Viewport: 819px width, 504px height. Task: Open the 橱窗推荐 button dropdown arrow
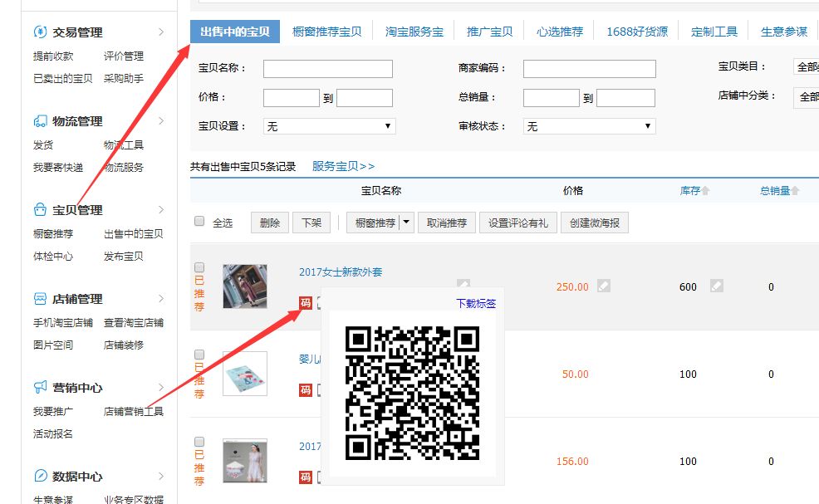point(407,223)
